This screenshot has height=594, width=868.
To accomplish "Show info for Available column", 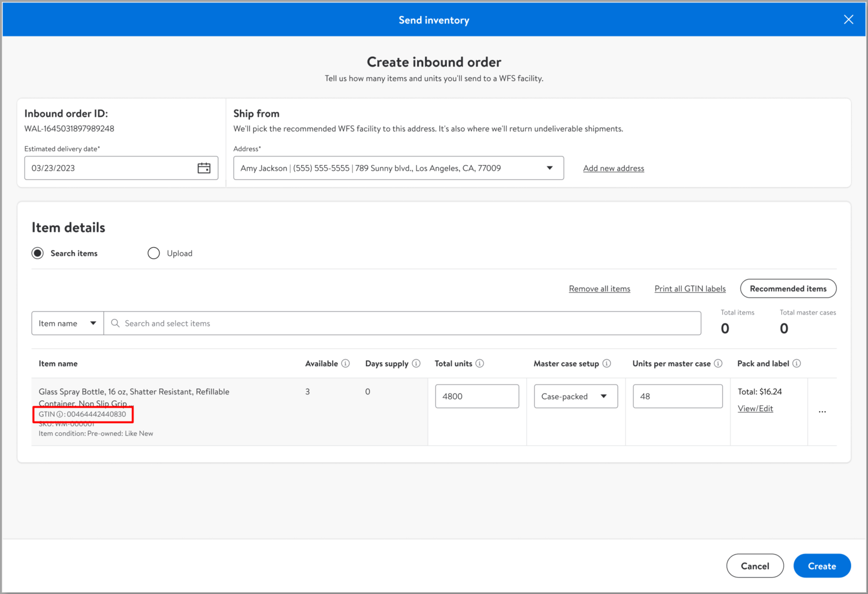I will pos(346,363).
